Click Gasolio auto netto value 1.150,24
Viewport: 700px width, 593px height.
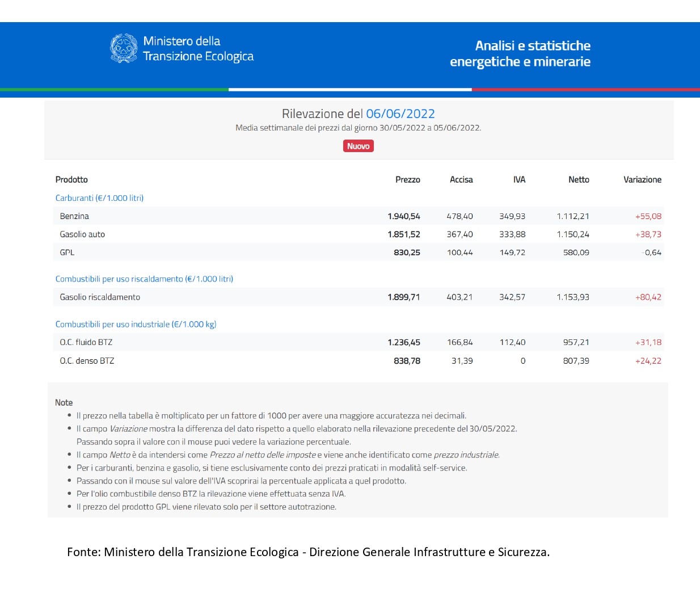click(x=573, y=234)
